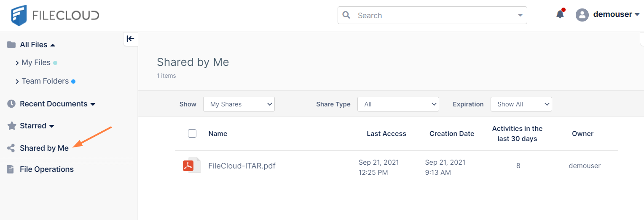The height and width of the screenshot is (220, 644).
Task: Open the Share Type dropdown
Action: pos(398,104)
